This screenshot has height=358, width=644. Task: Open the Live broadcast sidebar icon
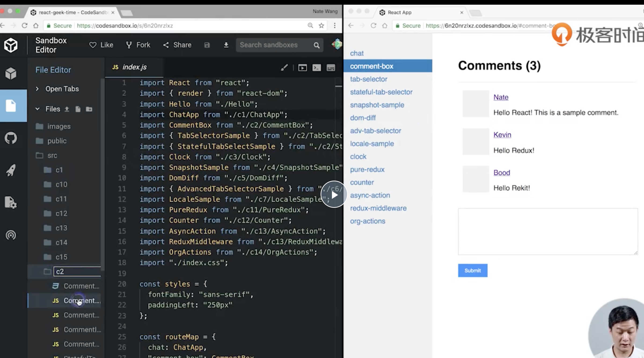click(x=11, y=235)
